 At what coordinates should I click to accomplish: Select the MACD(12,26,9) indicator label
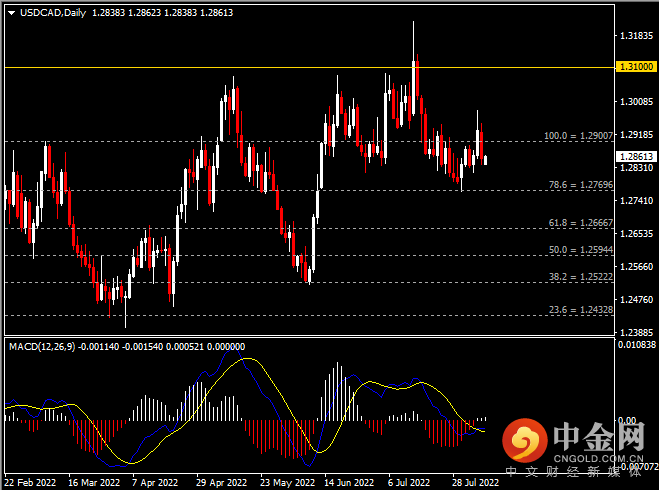[x=42, y=347]
